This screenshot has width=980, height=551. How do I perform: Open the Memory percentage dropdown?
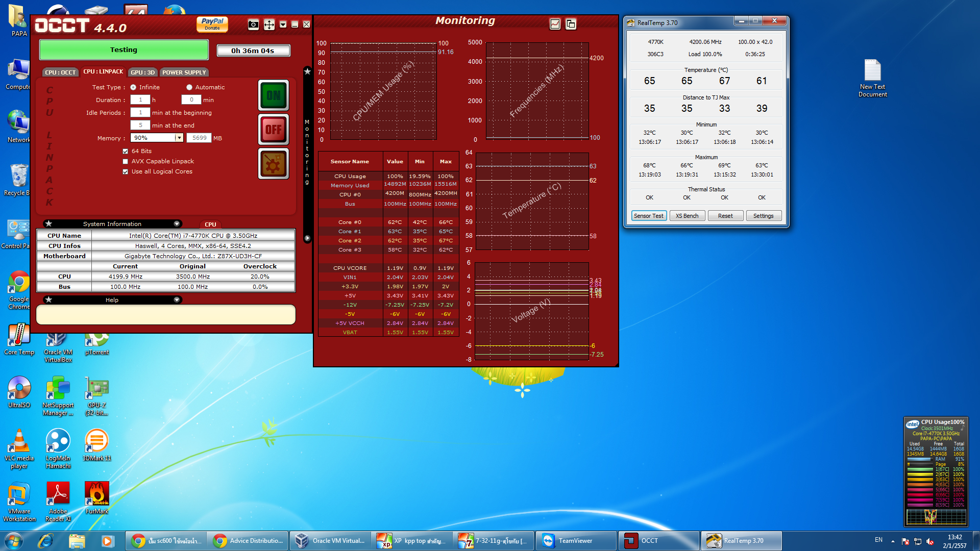pos(179,138)
